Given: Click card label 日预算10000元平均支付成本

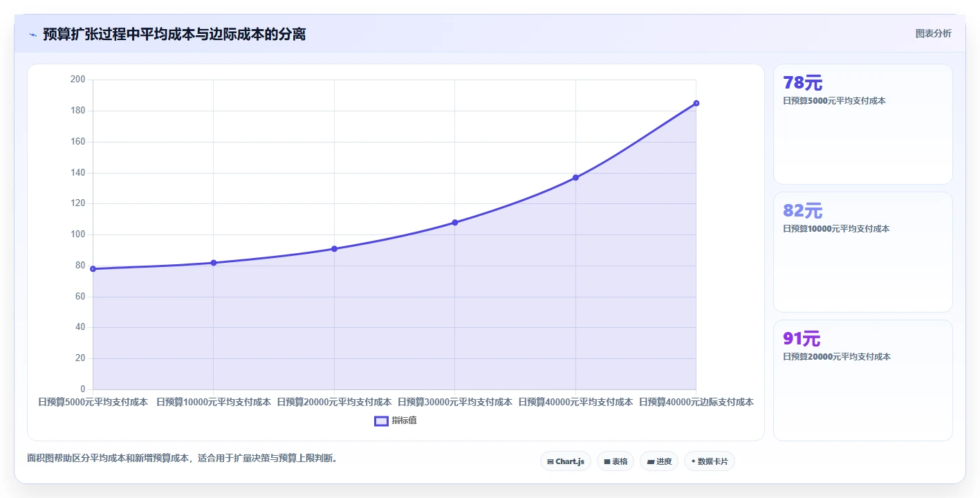Looking at the screenshot, I should [836, 229].
